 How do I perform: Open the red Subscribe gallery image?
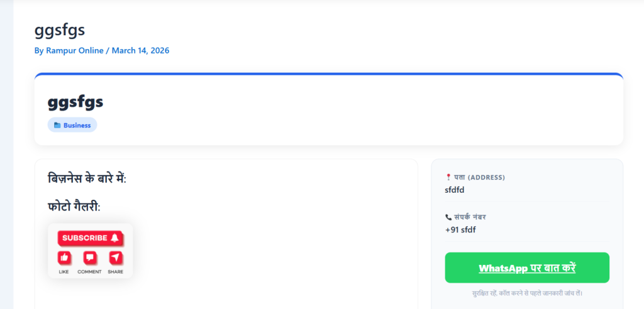pyautogui.click(x=90, y=251)
